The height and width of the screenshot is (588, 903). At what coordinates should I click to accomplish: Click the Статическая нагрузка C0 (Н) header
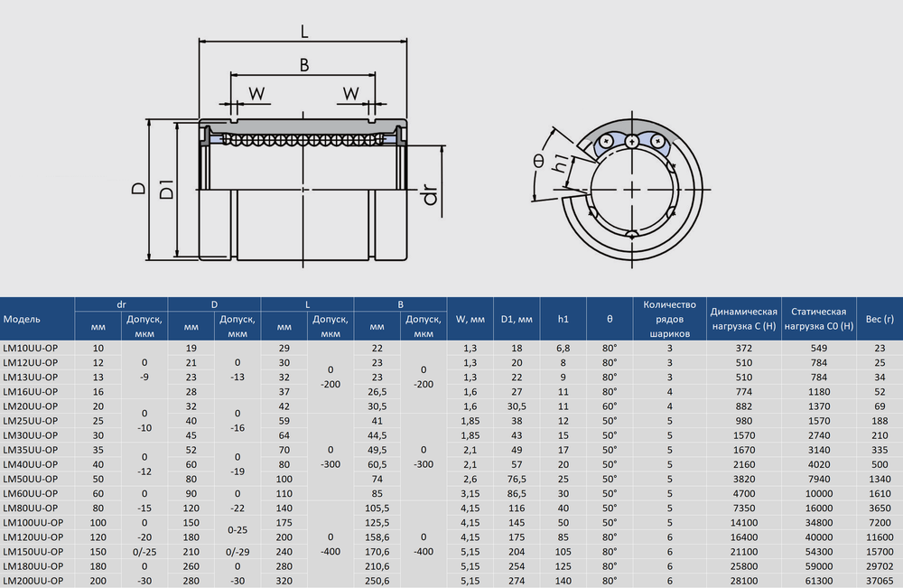819,319
